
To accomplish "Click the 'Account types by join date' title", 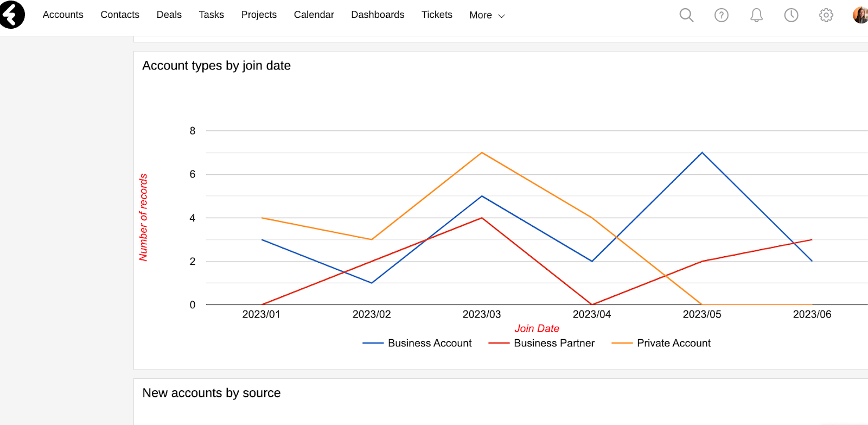I will [216, 66].
